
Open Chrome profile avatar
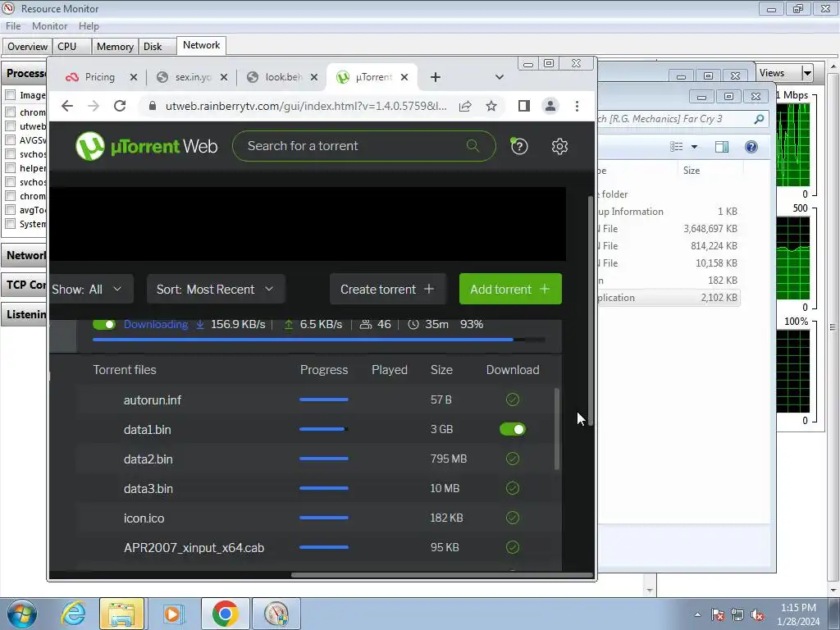coord(550,106)
